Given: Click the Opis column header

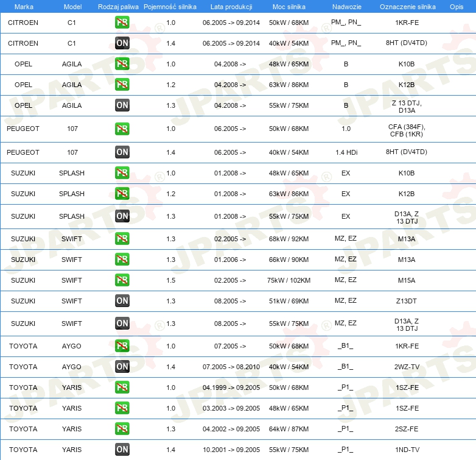Looking at the screenshot, I should click(x=457, y=7).
